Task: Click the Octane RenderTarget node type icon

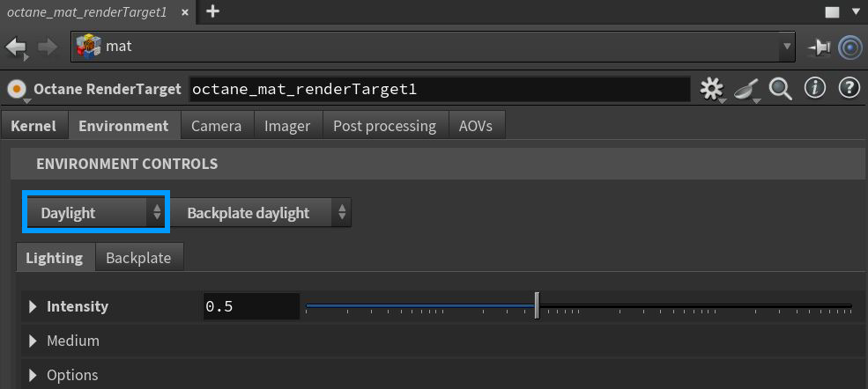Action: click(x=17, y=89)
